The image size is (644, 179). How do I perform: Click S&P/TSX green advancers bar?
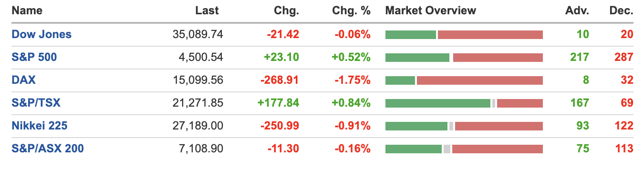438,103
